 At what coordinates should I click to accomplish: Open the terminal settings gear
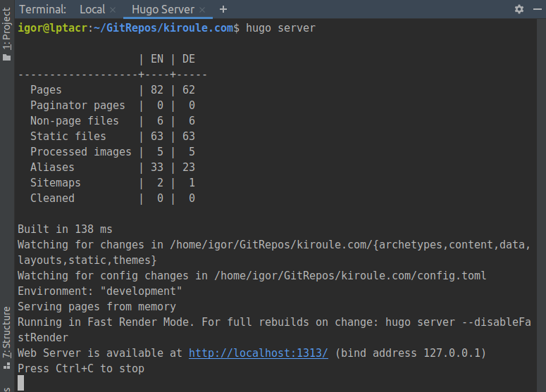(519, 9)
